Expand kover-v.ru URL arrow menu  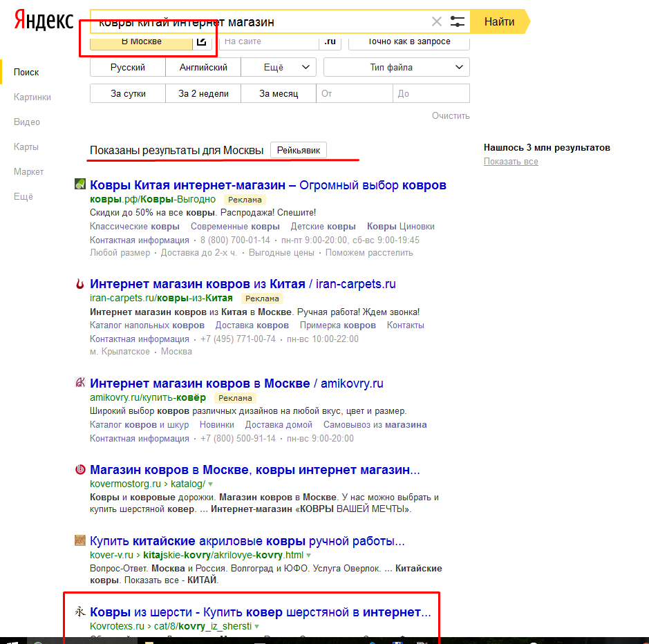coord(309,556)
